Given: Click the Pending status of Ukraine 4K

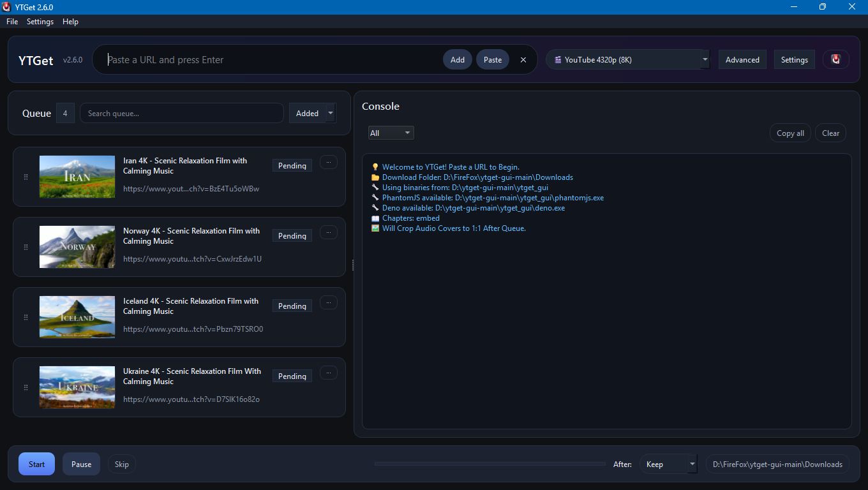Looking at the screenshot, I should coord(292,376).
